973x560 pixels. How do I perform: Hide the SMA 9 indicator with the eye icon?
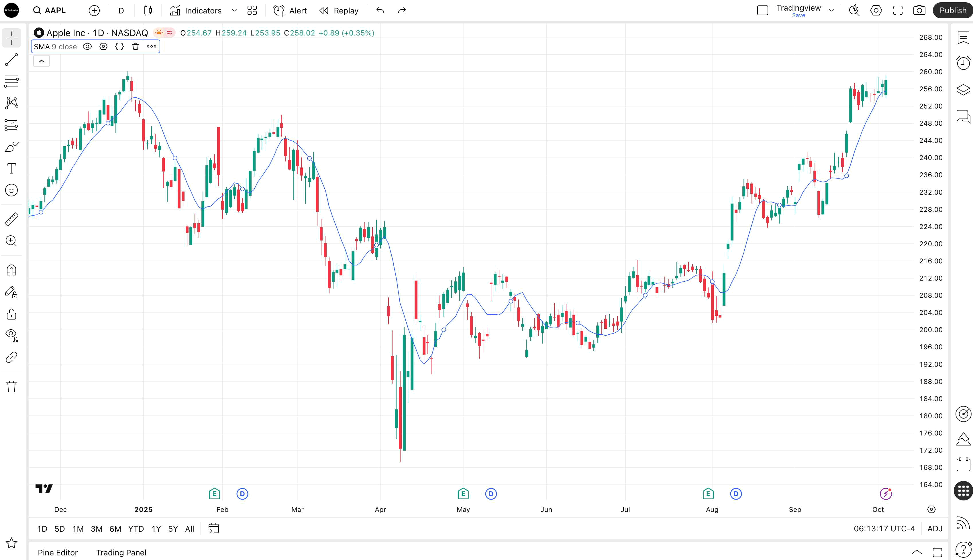pyautogui.click(x=87, y=47)
